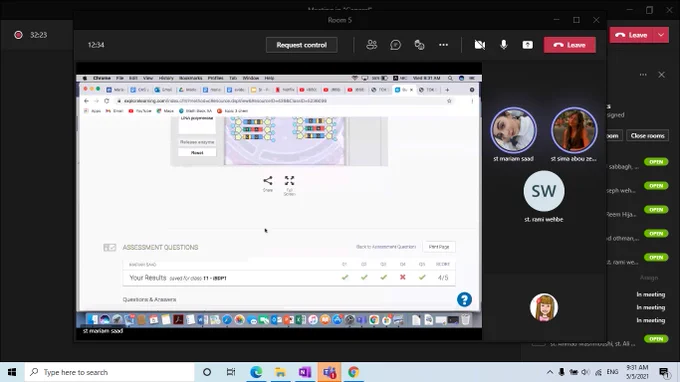Viewport: 680px width, 382px height.
Task: Open share content tray icon
Action: point(527,45)
